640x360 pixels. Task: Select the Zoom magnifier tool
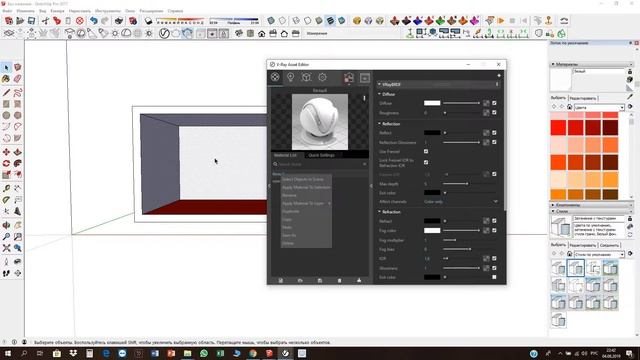(6, 236)
